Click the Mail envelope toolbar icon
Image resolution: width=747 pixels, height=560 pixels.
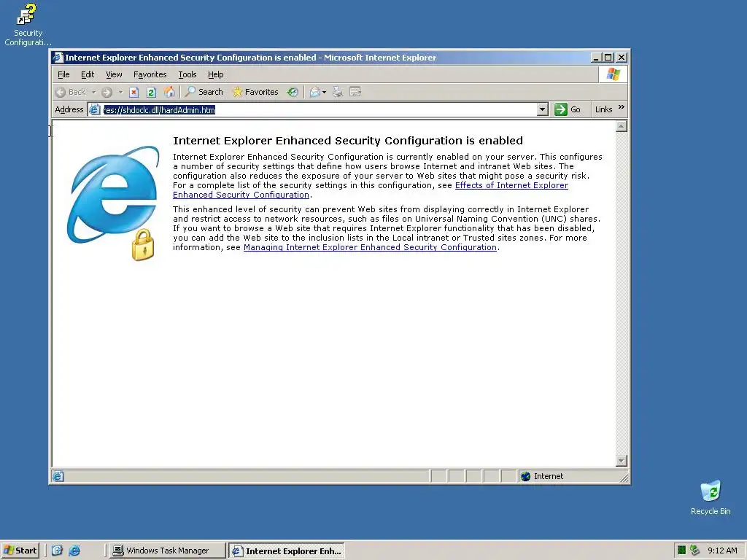tap(314, 92)
